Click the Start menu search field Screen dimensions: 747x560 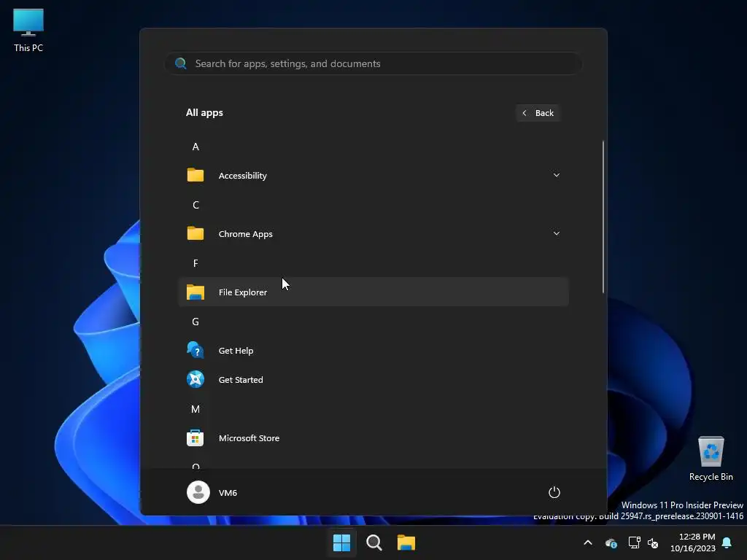373,63
